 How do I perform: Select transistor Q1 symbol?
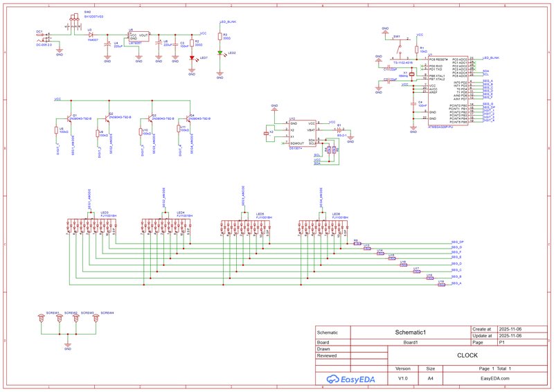coord(69,119)
